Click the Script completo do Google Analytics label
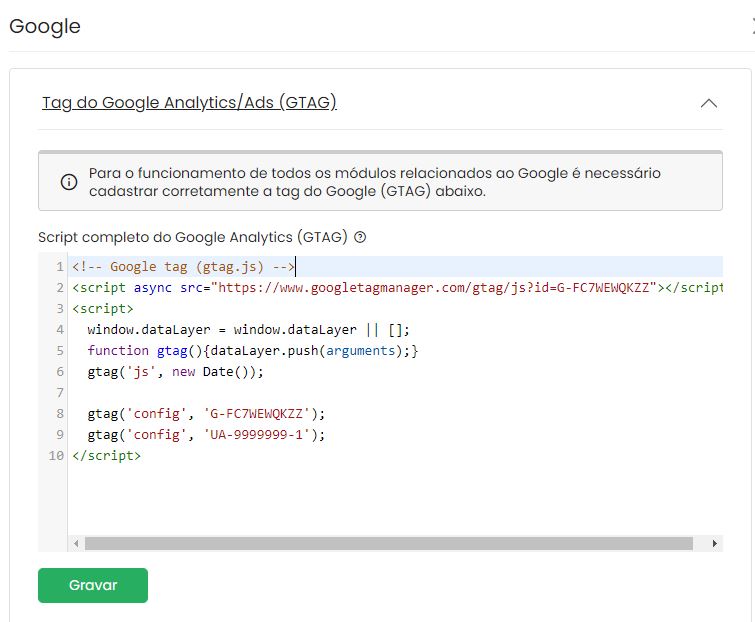Viewport: 755px width, 622px height. pyautogui.click(x=192, y=238)
